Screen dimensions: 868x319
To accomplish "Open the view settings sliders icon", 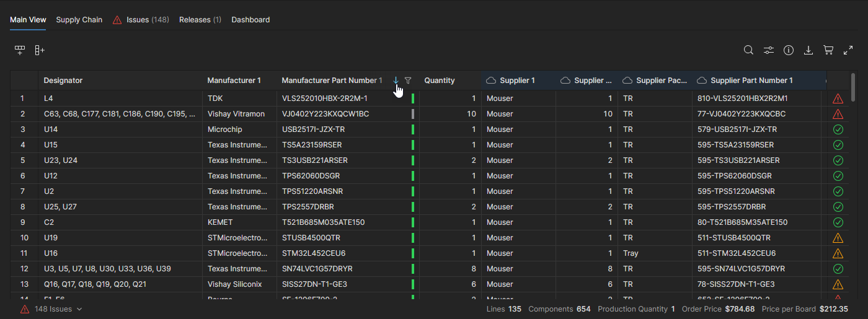I will (x=768, y=50).
